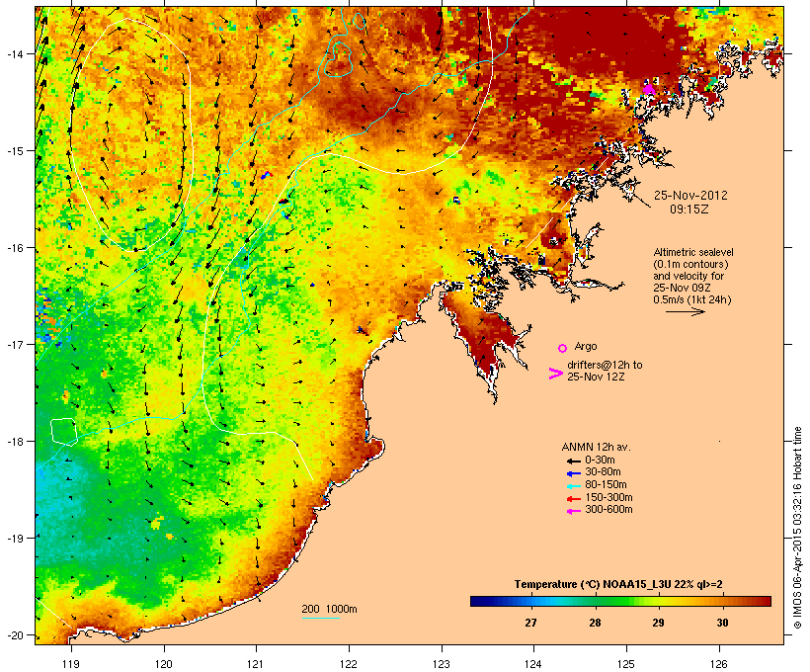This screenshot has height=672, width=810.
Task: Click the black 0-30m arrow icon
Action: pyautogui.click(x=573, y=461)
